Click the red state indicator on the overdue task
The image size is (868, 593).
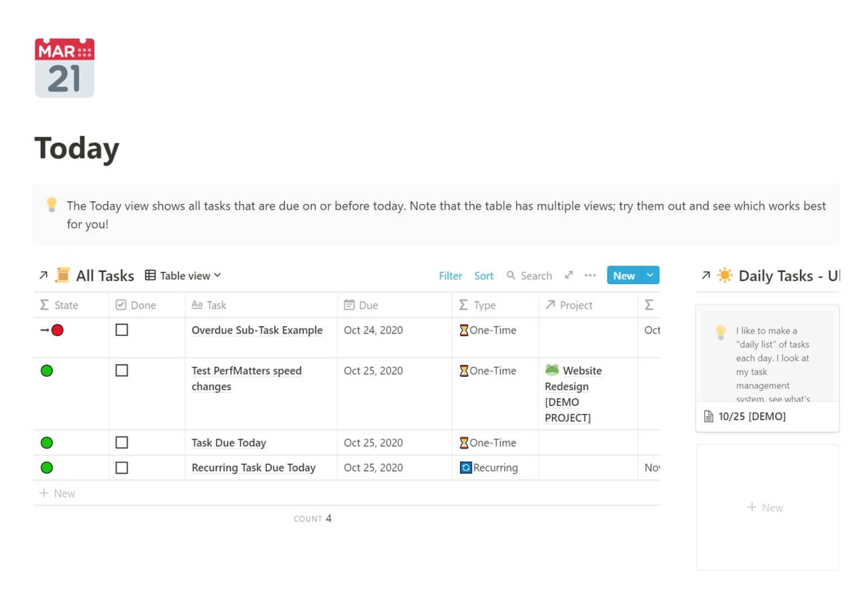(x=57, y=330)
